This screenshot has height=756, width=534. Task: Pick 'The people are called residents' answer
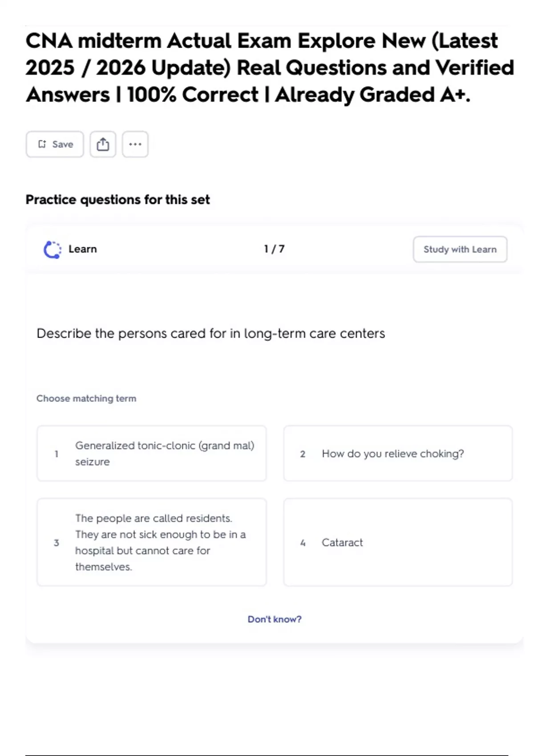(x=152, y=542)
